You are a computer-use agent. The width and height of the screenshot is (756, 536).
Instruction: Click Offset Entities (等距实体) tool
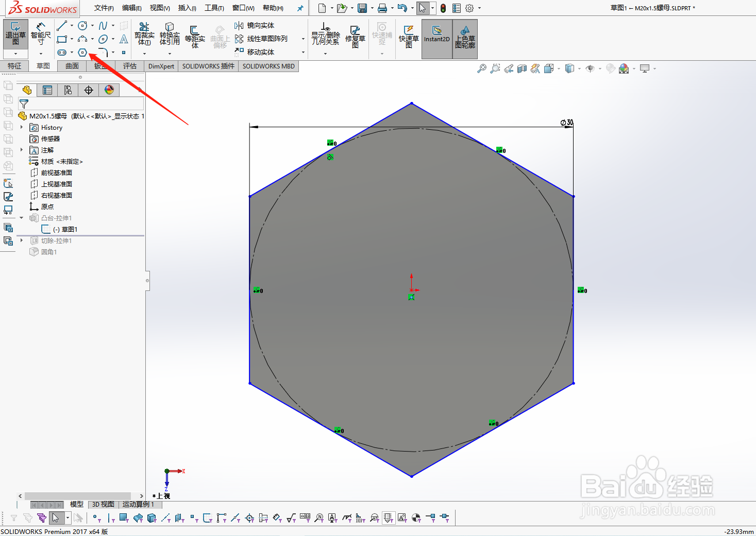click(x=195, y=36)
